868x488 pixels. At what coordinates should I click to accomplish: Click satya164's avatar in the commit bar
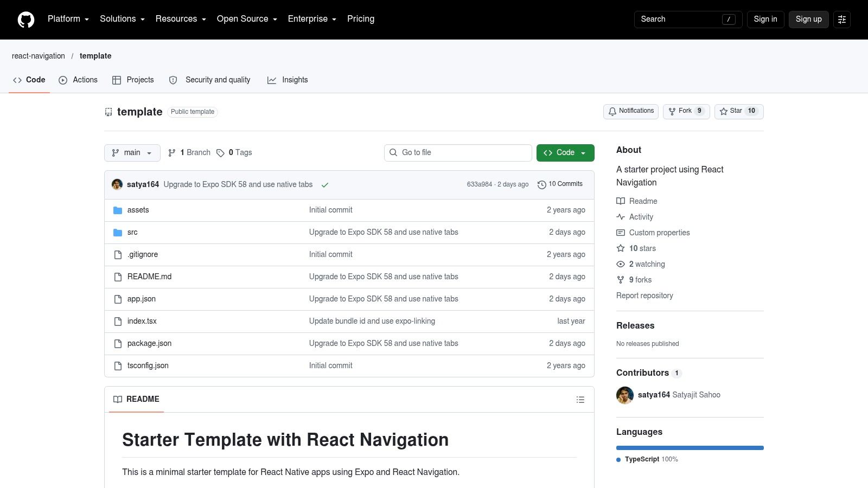(117, 184)
